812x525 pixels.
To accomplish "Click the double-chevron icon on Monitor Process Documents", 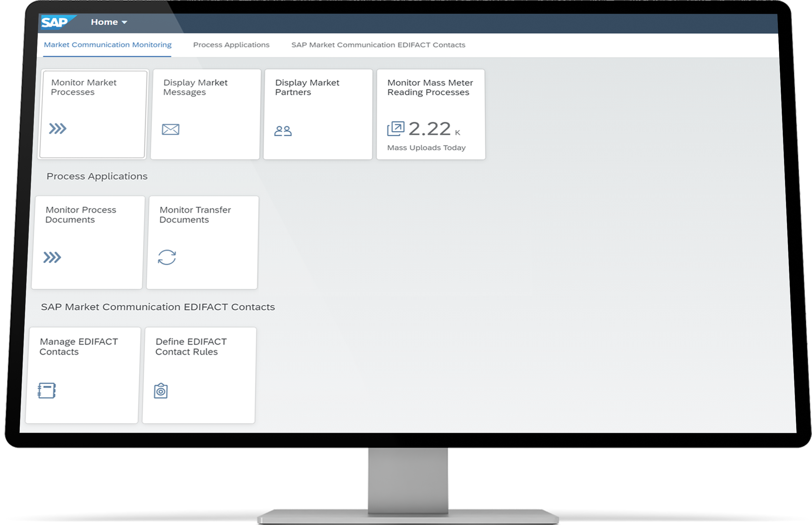I will coord(52,257).
